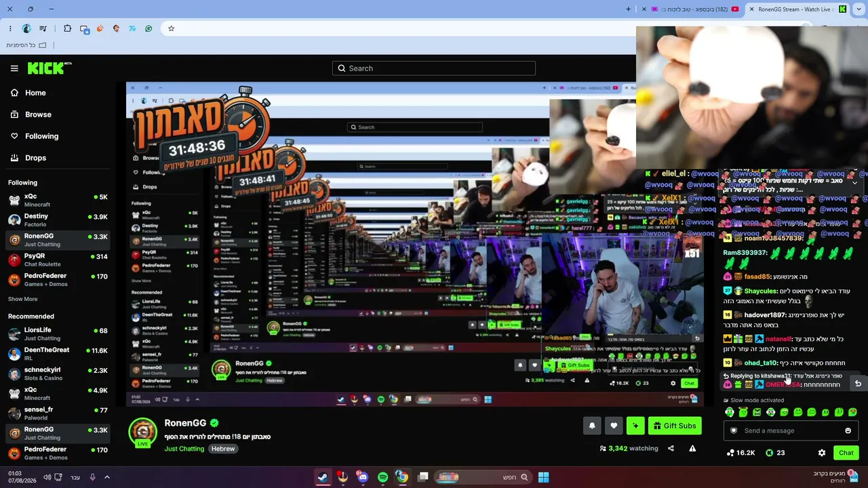Click the shield identity icon in chat box
Screen dimensions: 868x488
pyautogui.click(x=733, y=430)
